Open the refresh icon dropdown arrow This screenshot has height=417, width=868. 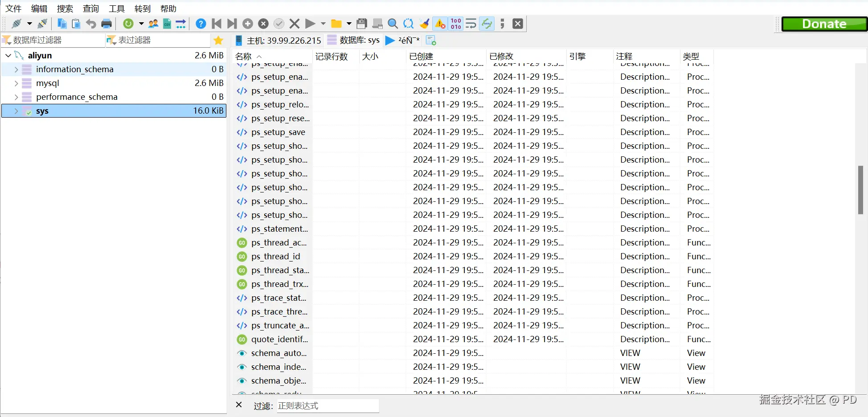pyautogui.click(x=141, y=24)
